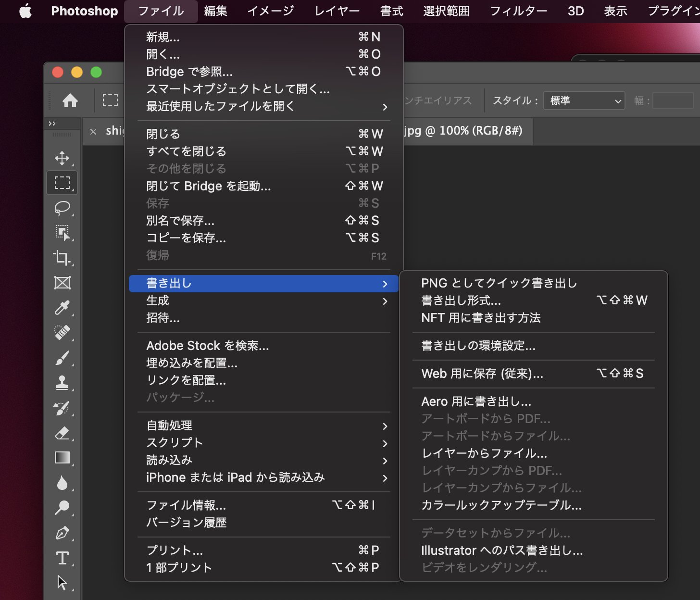Choose すべてを閉じる menu item
This screenshot has width=700, height=600.
click(x=263, y=151)
